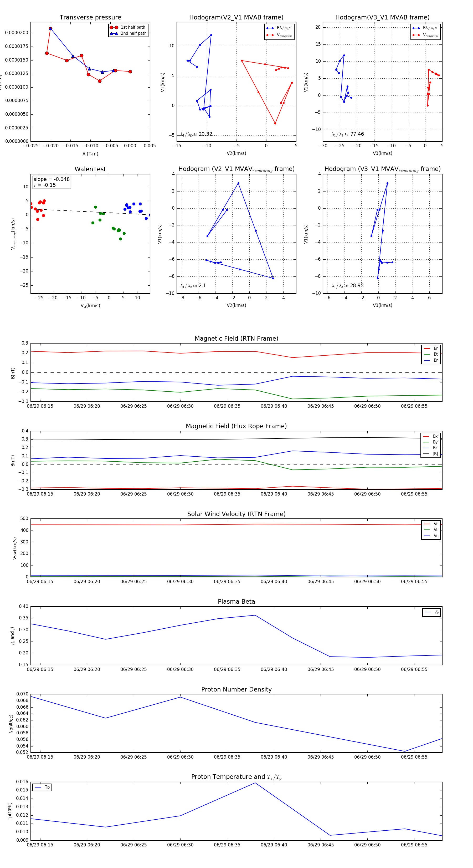The height and width of the screenshot is (868, 473).
Task: Click the λ1/λ2 ≈ 20.32 annotation
Action: [196, 134]
